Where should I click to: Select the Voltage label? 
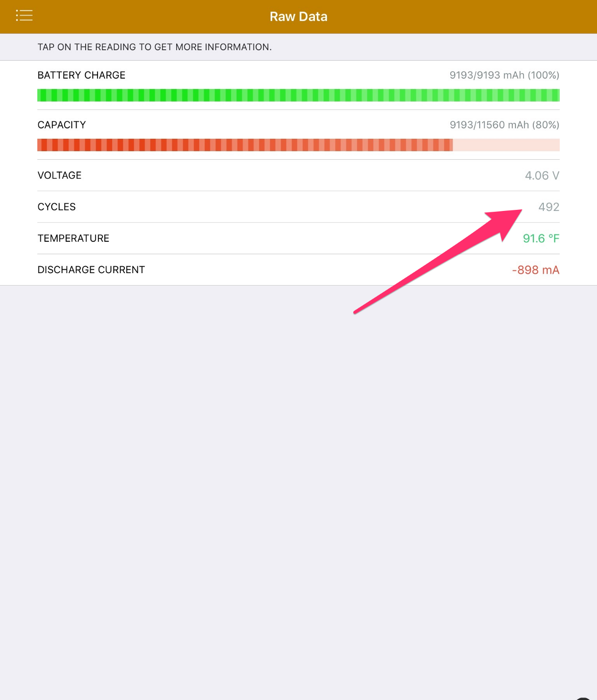(x=60, y=175)
